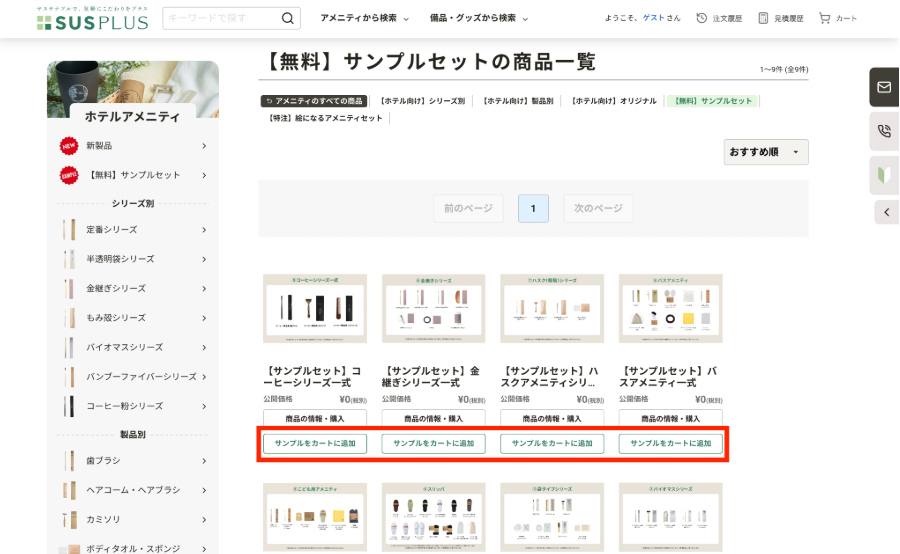This screenshot has width=900, height=554.
Task: Click the コーヒー粉シリーズ product icon
Action: pos(69,406)
